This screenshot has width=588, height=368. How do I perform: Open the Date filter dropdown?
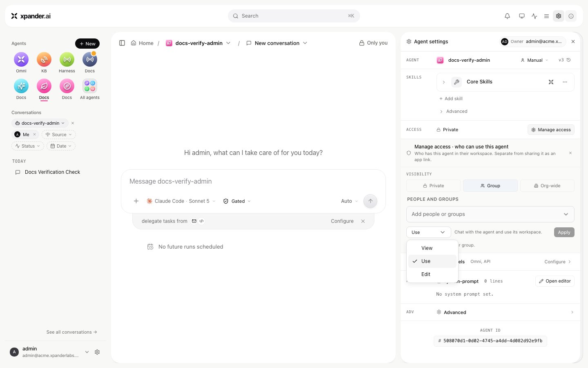coord(61,146)
